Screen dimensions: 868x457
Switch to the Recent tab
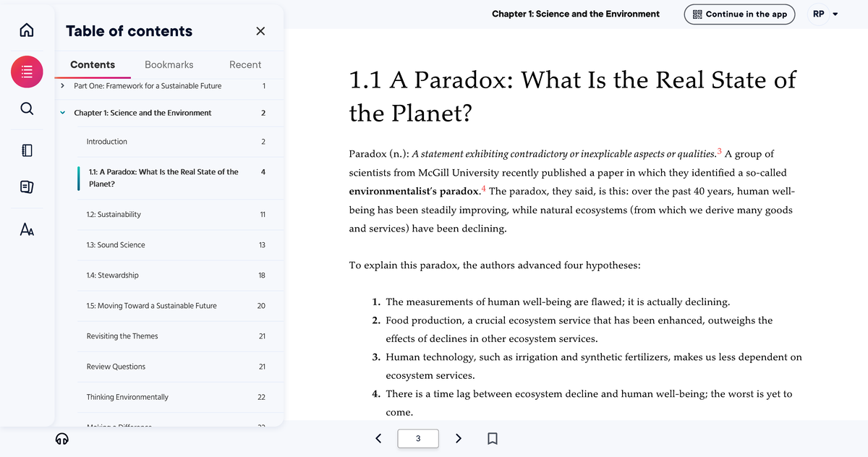click(245, 65)
